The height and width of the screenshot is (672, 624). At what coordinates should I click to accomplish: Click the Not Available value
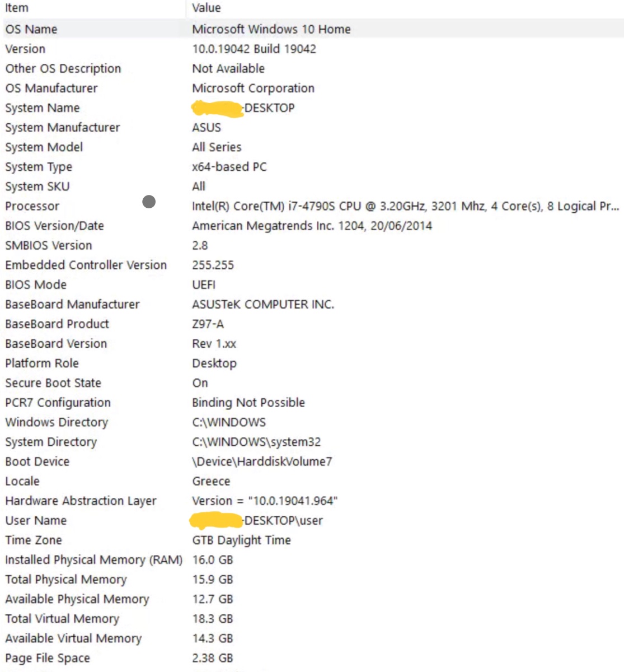pyautogui.click(x=228, y=68)
